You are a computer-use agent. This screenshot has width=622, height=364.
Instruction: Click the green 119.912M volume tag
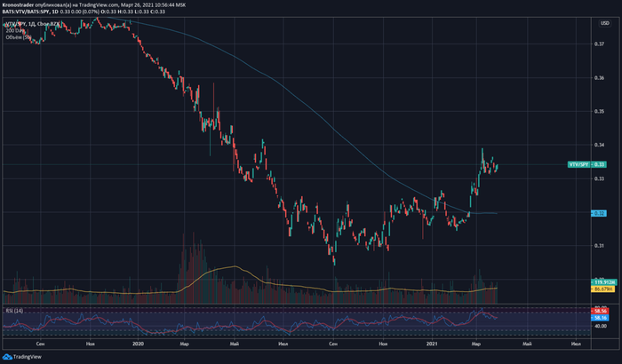coord(604,281)
